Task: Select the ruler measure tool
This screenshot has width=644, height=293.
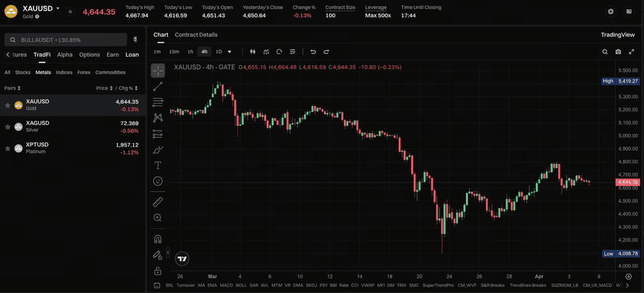Action: click(158, 202)
